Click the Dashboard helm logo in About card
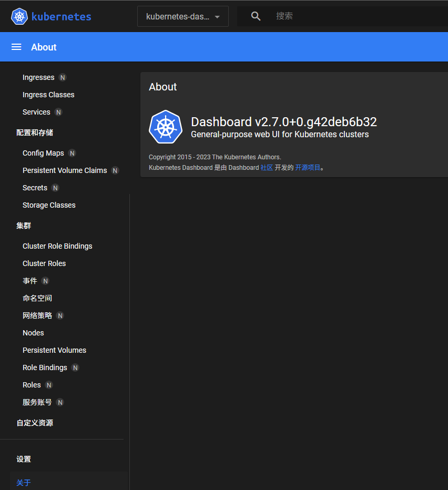The height and width of the screenshot is (490, 448). coord(166,127)
